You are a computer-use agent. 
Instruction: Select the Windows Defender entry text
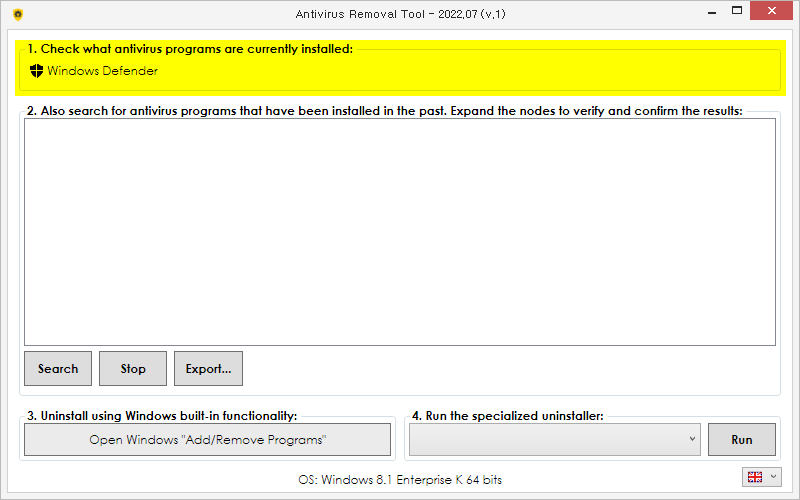point(102,71)
